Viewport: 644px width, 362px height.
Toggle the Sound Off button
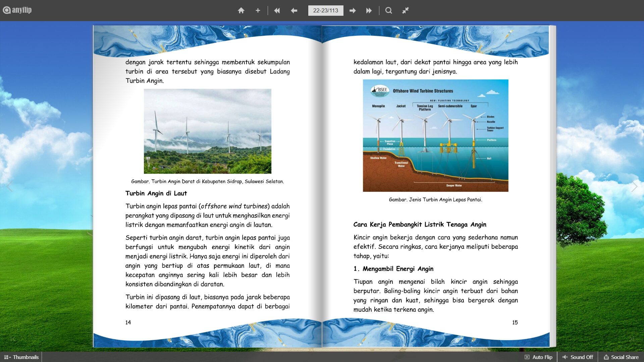click(x=578, y=357)
